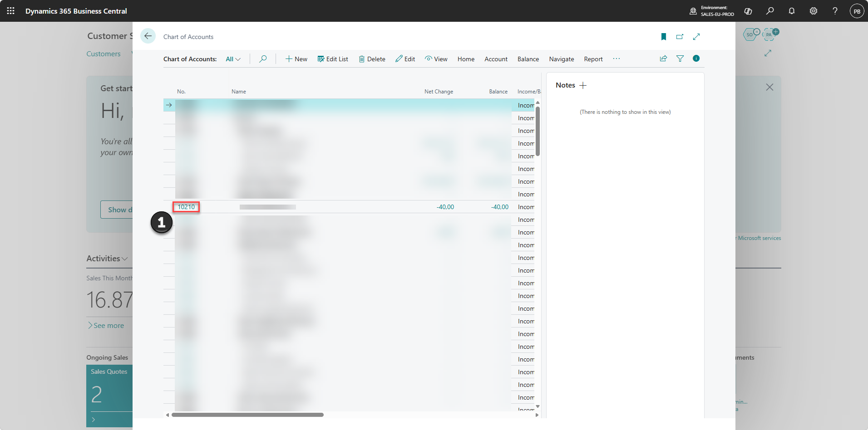Viewport: 868px width, 430px height.
Task: Sort by the Name column header
Action: click(238, 92)
